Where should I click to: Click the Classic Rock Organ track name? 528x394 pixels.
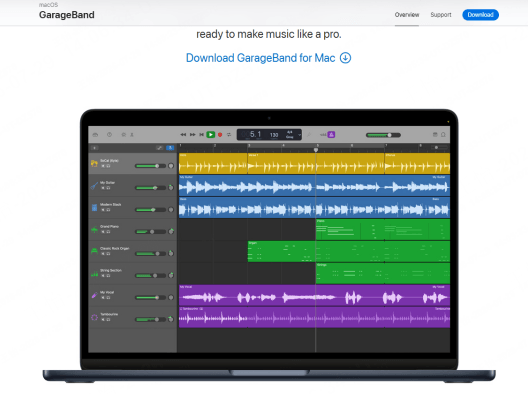point(114,249)
